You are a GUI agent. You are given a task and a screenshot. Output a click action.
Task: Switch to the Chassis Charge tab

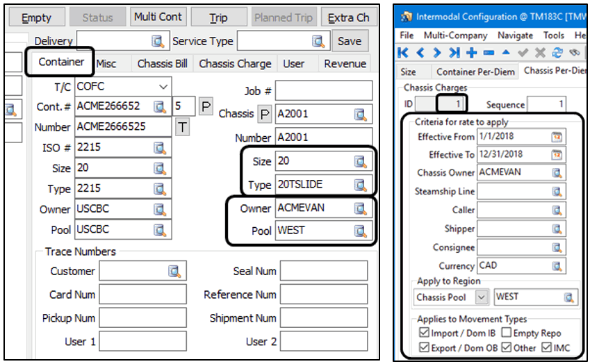(235, 64)
